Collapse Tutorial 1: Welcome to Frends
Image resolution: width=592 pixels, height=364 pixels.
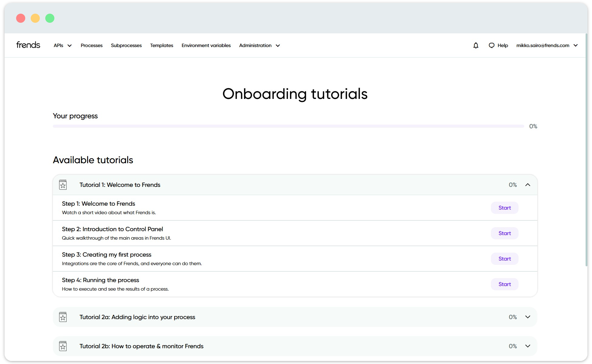coord(528,184)
